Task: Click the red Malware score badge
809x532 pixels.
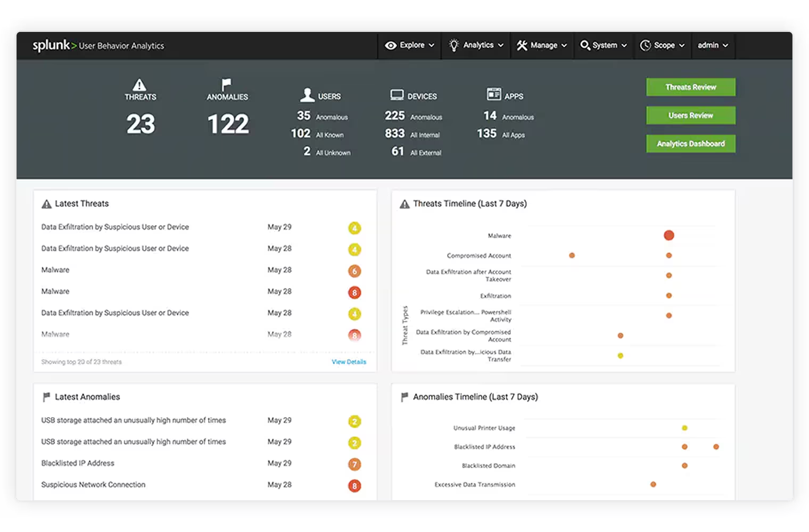Action: [x=354, y=292]
